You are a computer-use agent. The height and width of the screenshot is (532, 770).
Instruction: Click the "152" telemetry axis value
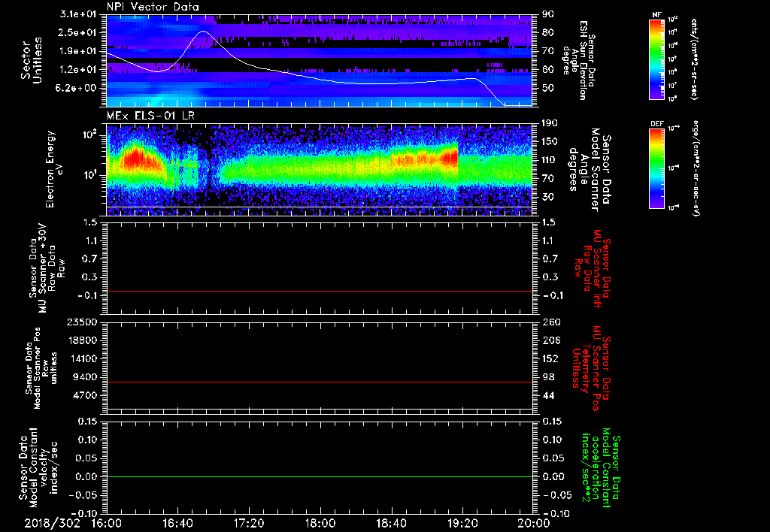coord(551,358)
